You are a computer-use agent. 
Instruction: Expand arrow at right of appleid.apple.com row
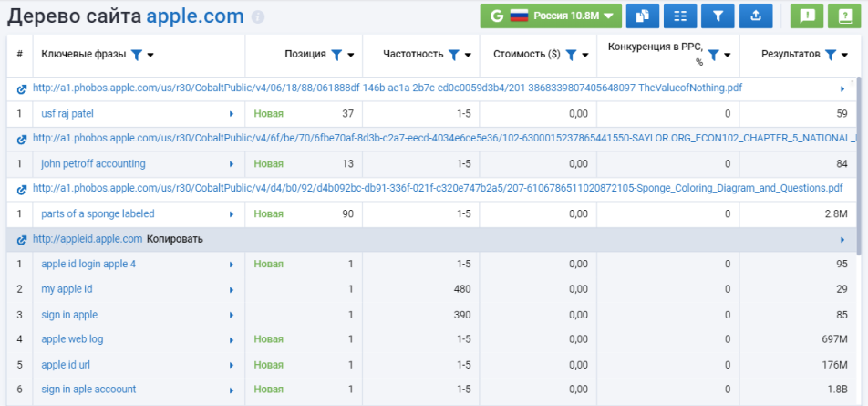[842, 240]
